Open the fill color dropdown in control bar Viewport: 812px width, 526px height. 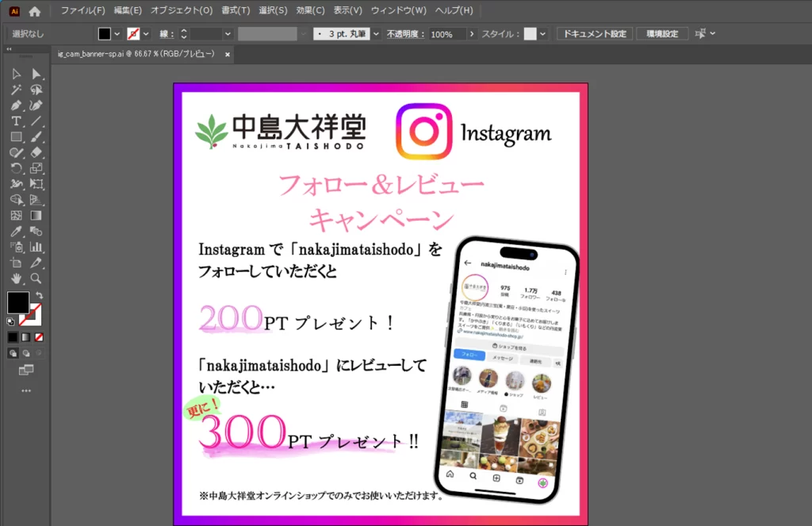tap(117, 34)
